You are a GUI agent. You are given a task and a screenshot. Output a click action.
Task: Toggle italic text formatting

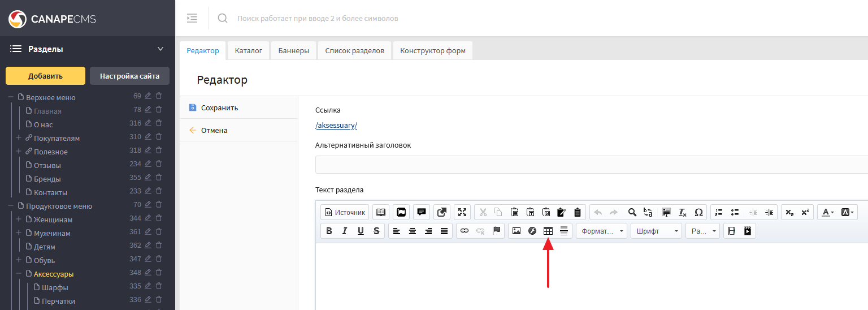(345, 231)
